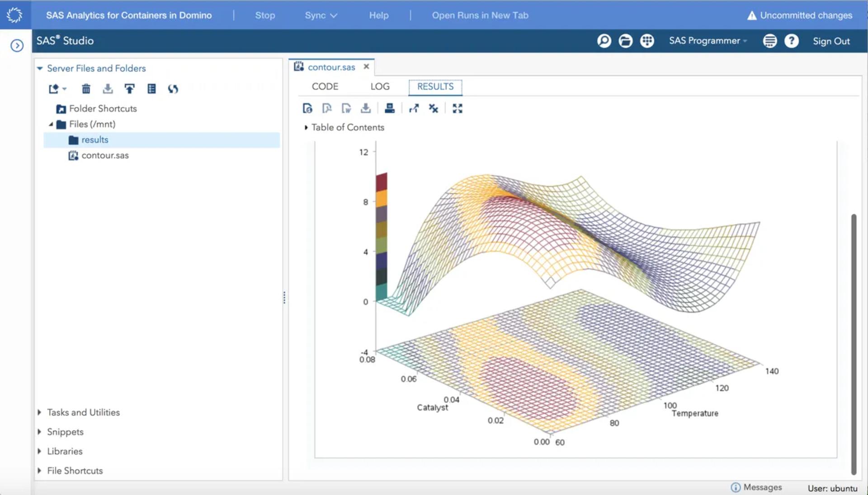Screen dimensions: 868x495
Task: Open the Sync dropdown menu
Action: point(321,15)
